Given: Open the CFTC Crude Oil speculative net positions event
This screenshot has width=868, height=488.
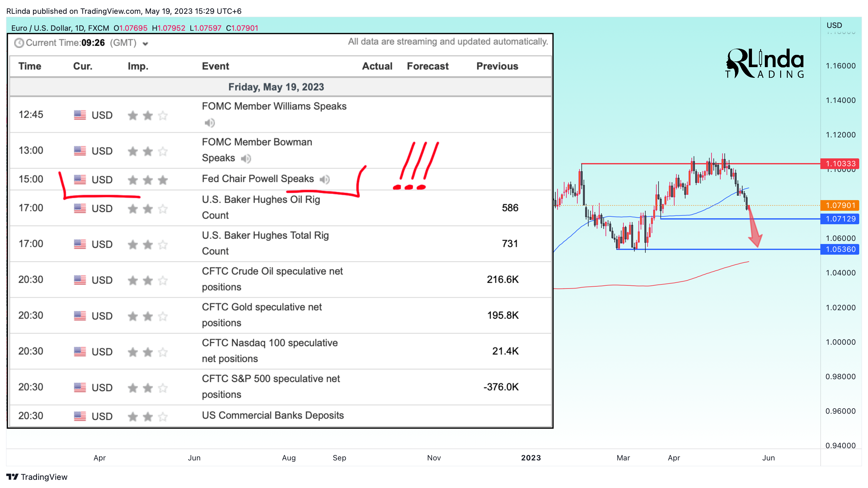Looking at the screenshot, I should click(x=272, y=279).
